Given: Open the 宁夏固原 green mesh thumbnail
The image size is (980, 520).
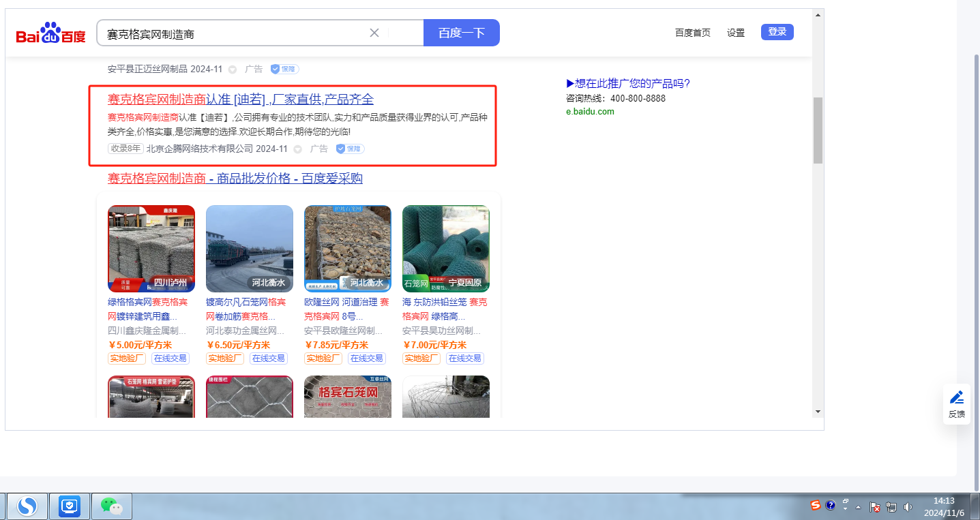Looking at the screenshot, I should click(446, 249).
